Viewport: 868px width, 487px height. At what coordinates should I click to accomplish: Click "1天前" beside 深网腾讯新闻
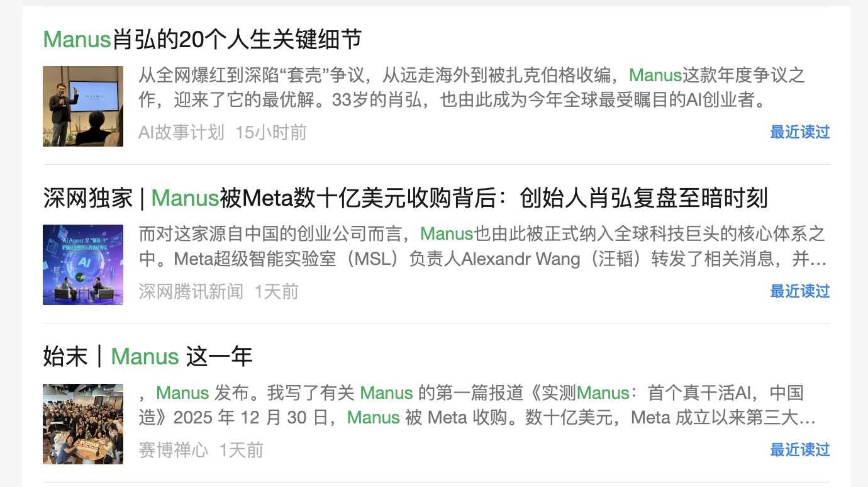pos(277,291)
